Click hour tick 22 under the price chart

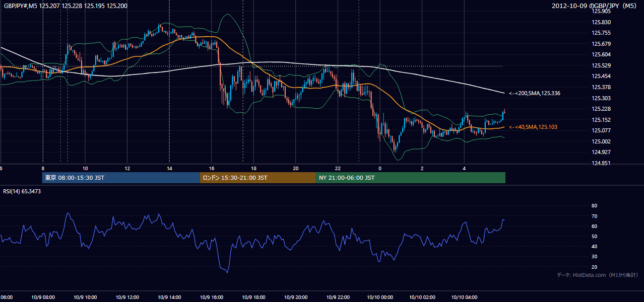(338, 169)
